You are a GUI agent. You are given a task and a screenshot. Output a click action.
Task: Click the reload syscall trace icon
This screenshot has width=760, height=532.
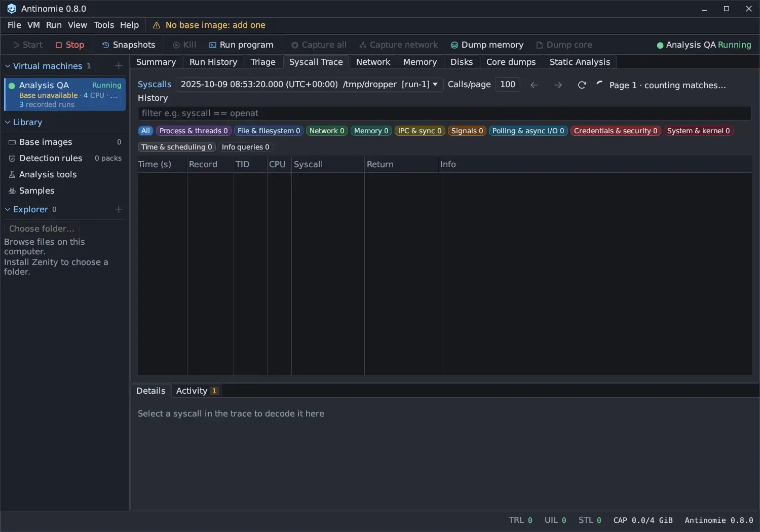click(582, 85)
